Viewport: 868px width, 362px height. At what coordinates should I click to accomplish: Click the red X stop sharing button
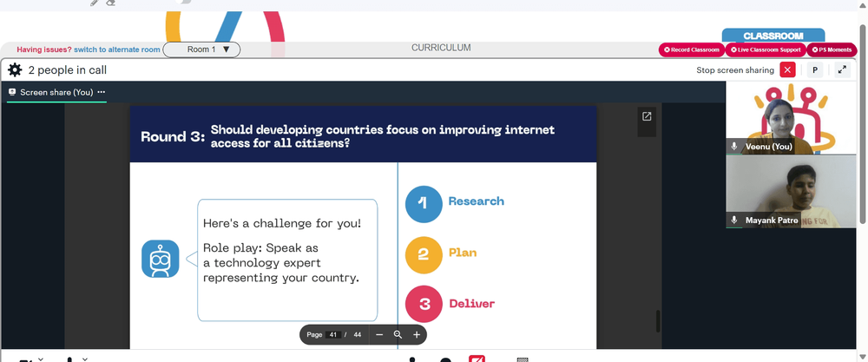(787, 70)
